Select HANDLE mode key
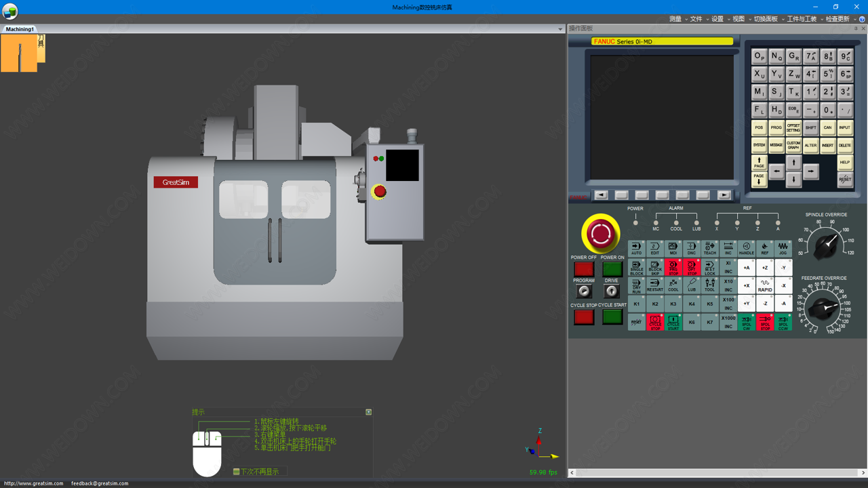The image size is (868, 488). pyautogui.click(x=746, y=249)
